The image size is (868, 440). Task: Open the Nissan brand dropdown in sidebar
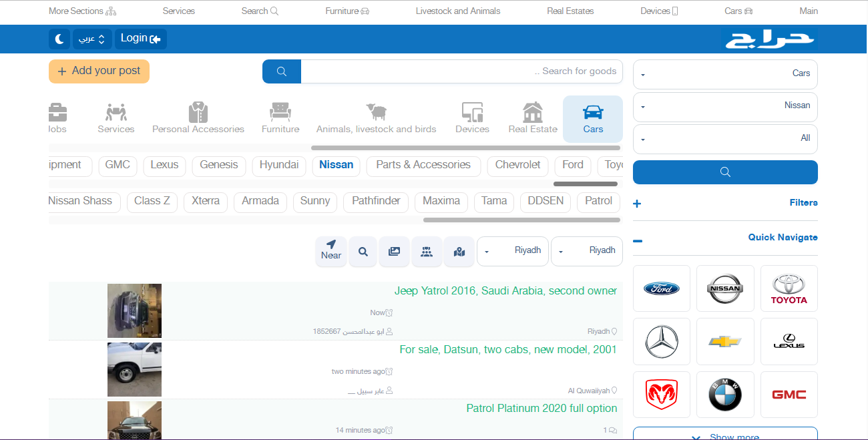click(x=725, y=106)
